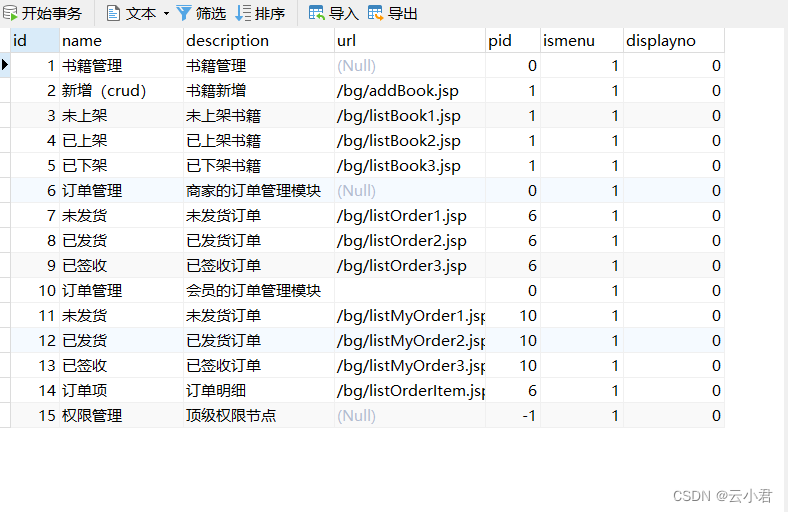Screen dimensions: 788x512
Task: Select description cell 商家的订单管理模块
Action: (259, 190)
